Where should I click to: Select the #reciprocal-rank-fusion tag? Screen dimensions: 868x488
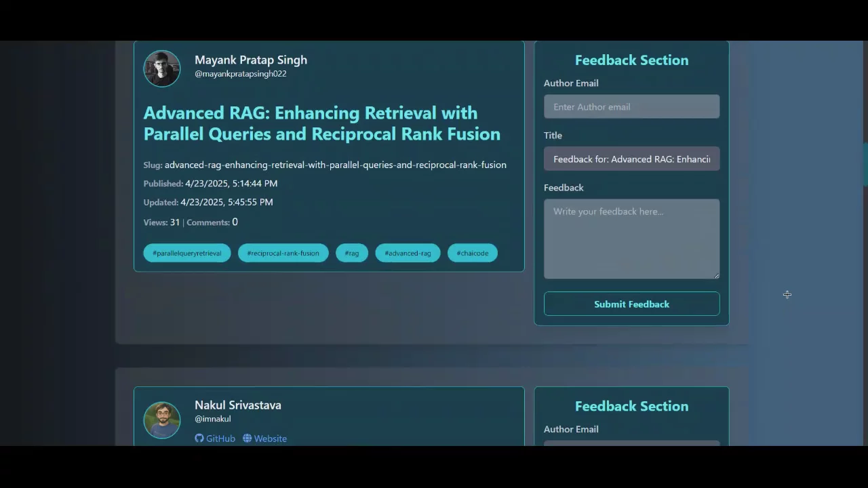coord(283,253)
